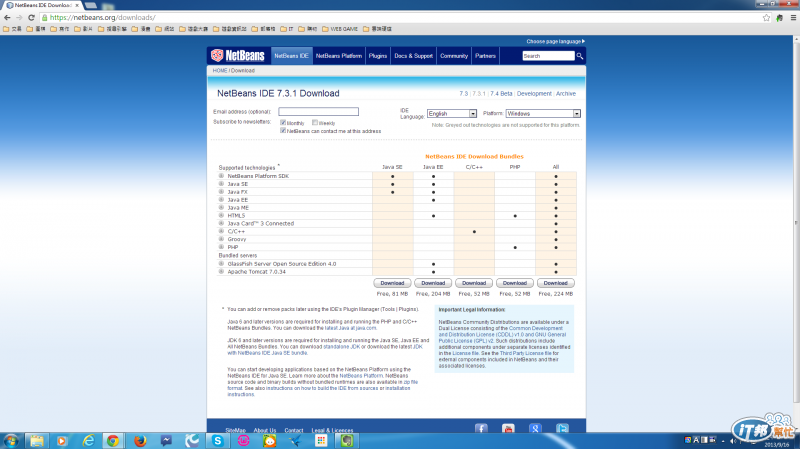
Task: Open the NetBeans IDE nav tab
Action: tap(291, 56)
